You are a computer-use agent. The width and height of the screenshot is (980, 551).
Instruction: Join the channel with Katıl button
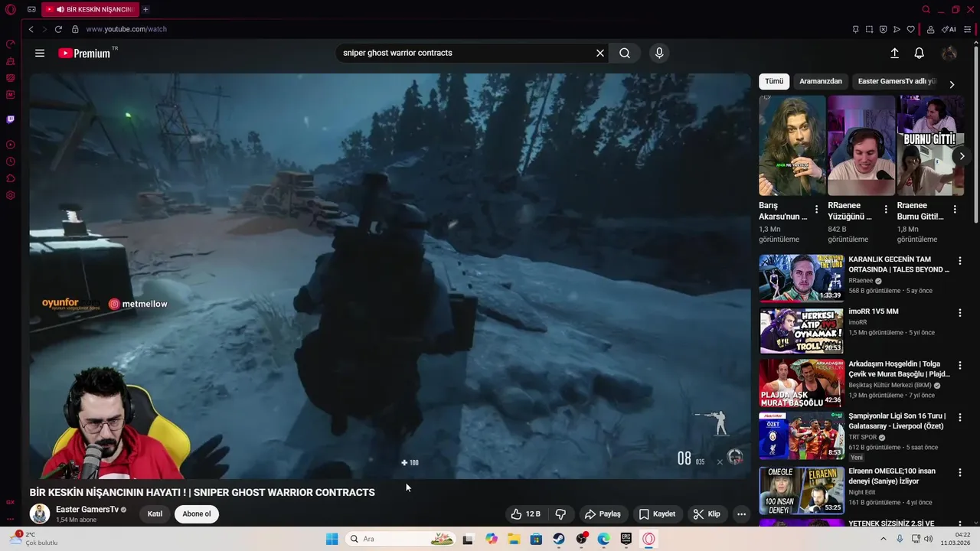[x=155, y=514]
